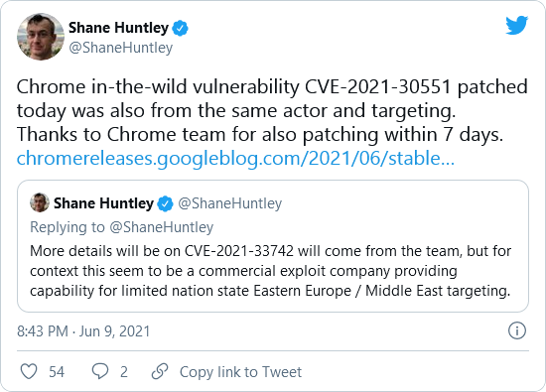Click the Twitter bird logo
Image resolution: width=546 pixels, height=392 pixels.
click(x=517, y=25)
